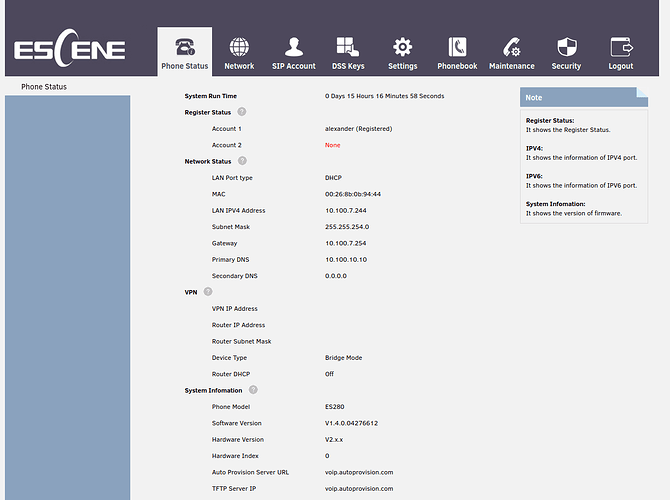Click the DHCP LAN port type value
The width and height of the screenshot is (670, 500).
pos(333,178)
